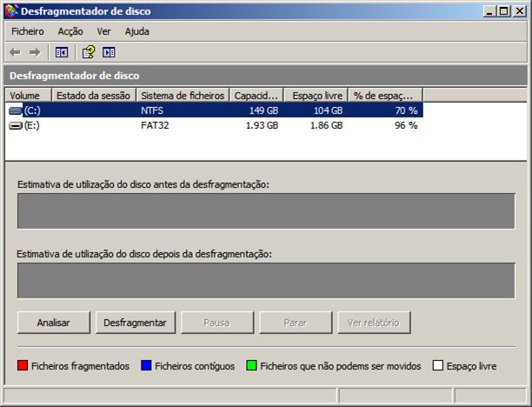Click the blue Ficheiros contíguos legend swatch

pyautogui.click(x=146, y=366)
